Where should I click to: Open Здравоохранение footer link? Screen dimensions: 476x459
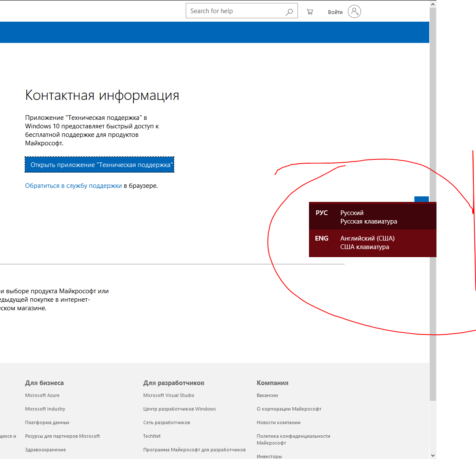45,450
